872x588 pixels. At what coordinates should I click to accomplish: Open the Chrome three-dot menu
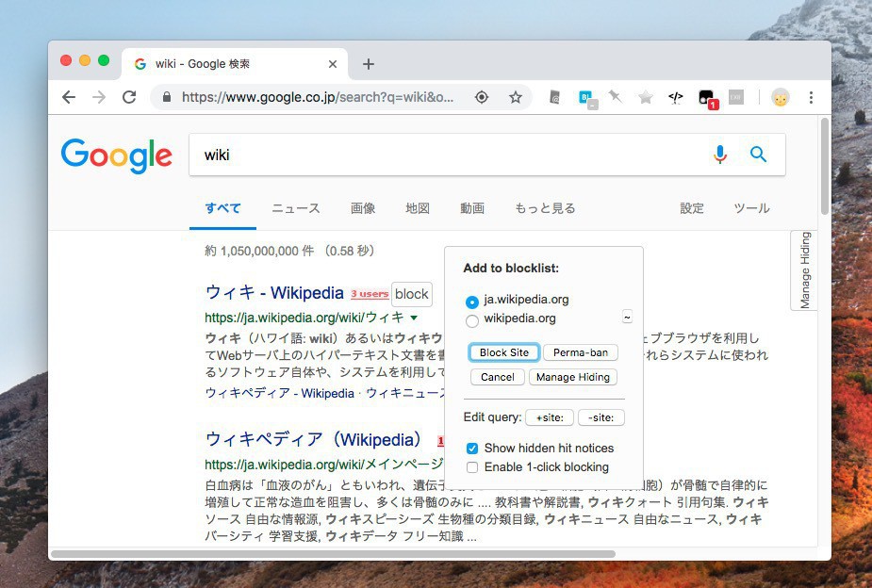point(811,97)
